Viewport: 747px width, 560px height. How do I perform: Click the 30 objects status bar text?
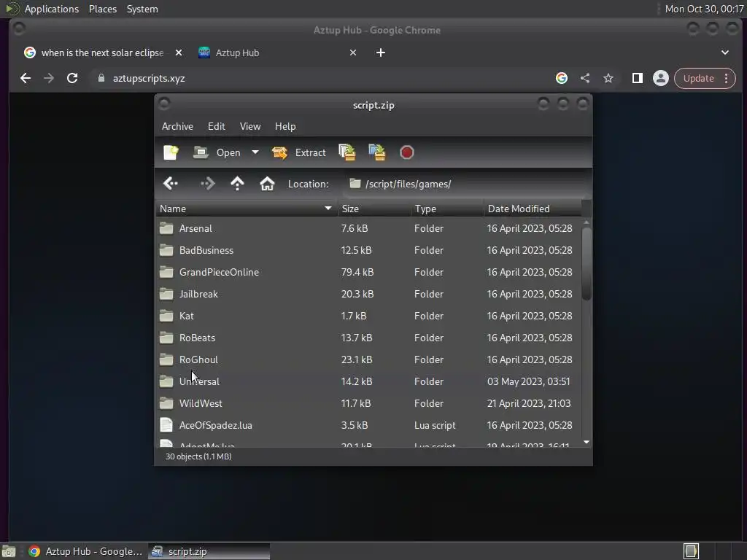pos(198,456)
